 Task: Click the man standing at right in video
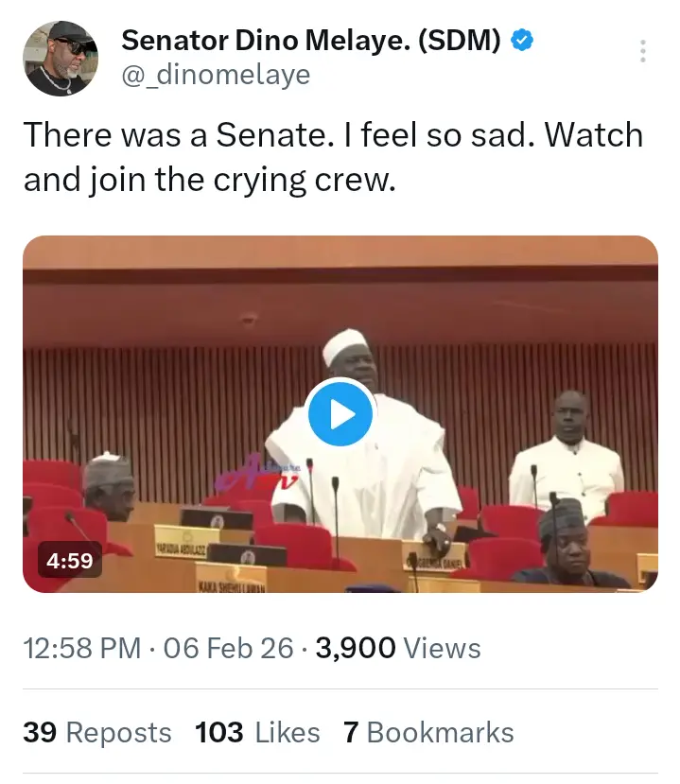coord(567,454)
